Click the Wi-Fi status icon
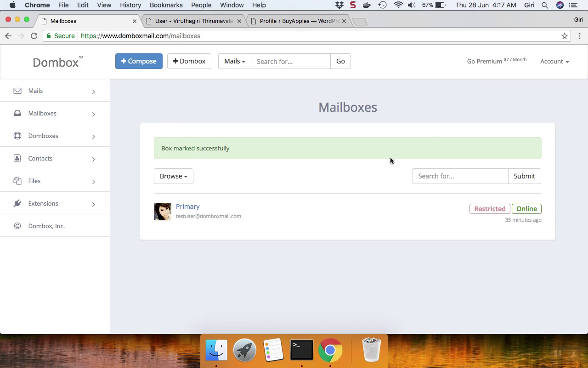588x368 pixels. tap(398, 5)
